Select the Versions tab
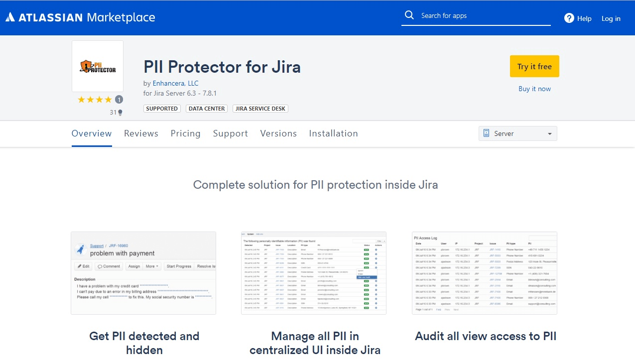635x364 pixels. coord(278,133)
